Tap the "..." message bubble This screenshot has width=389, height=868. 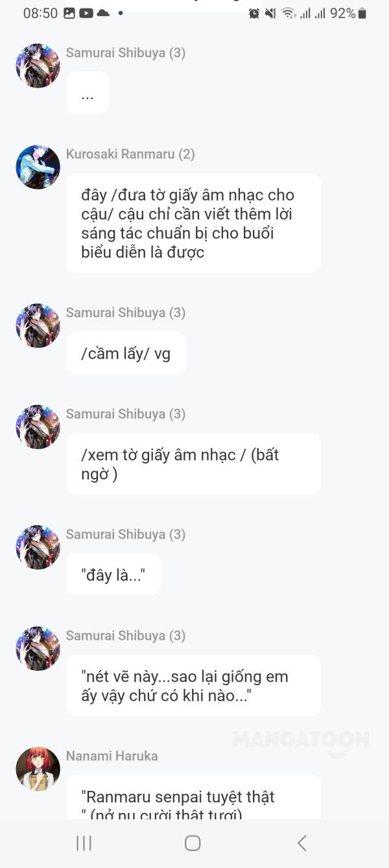[88, 93]
